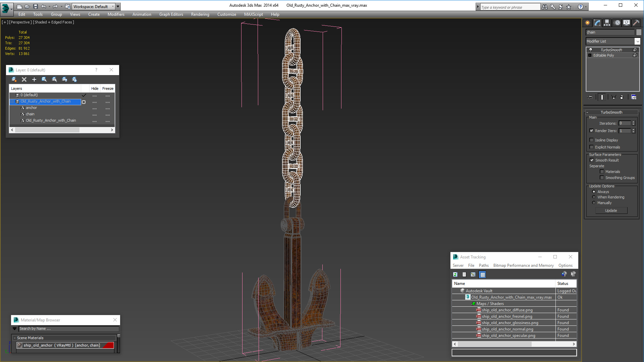Click the Undo arrow icon
644x362 pixels.
click(x=43, y=6)
